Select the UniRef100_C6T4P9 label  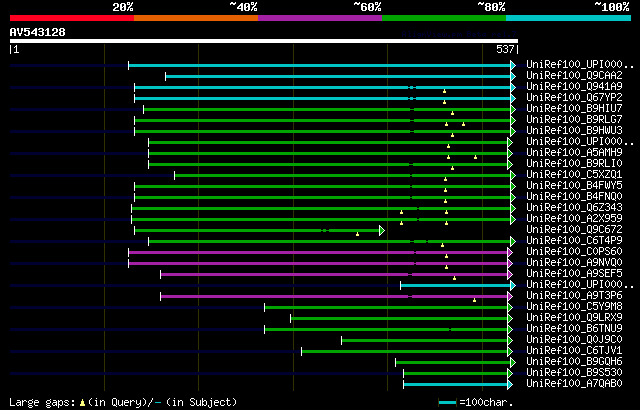pos(574,241)
